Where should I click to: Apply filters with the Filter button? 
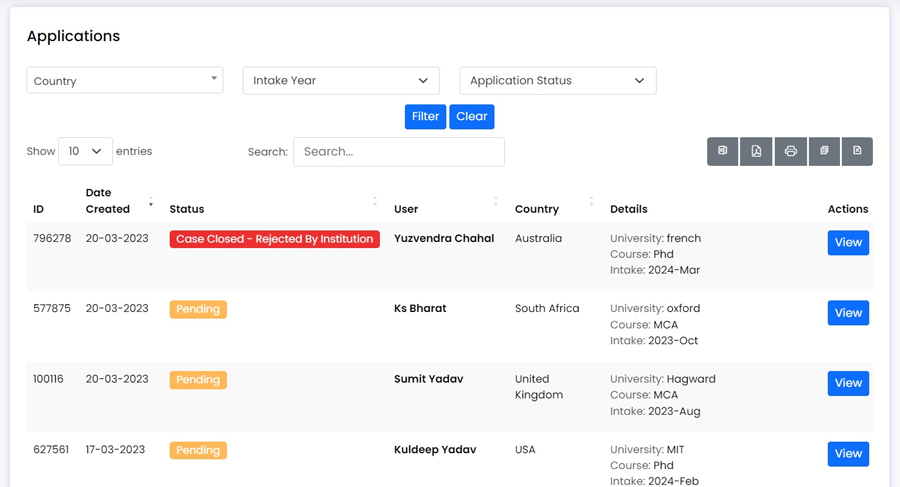pos(425,117)
